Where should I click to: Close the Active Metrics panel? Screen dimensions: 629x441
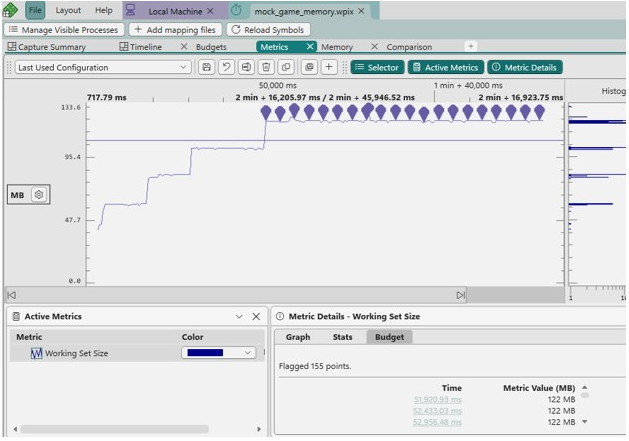(x=256, y=317)
